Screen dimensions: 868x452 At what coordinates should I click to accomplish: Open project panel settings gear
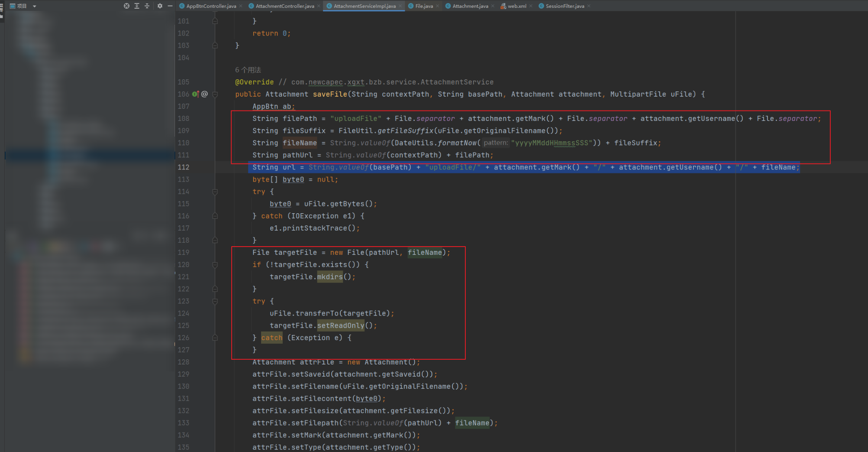[x=160, y=6]
